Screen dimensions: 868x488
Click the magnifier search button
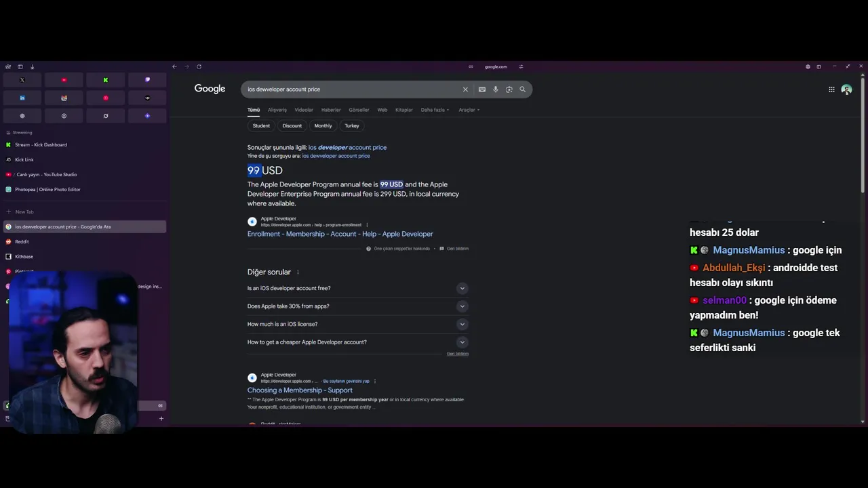[523, 89]
